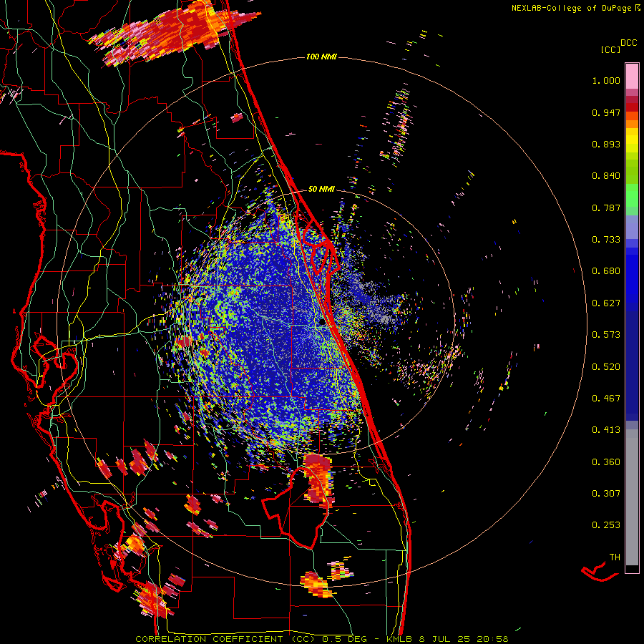The width and height of the screenshot is (644, 644).
Task: Click the [CC] units label above the scale
Action: [610, 49]
